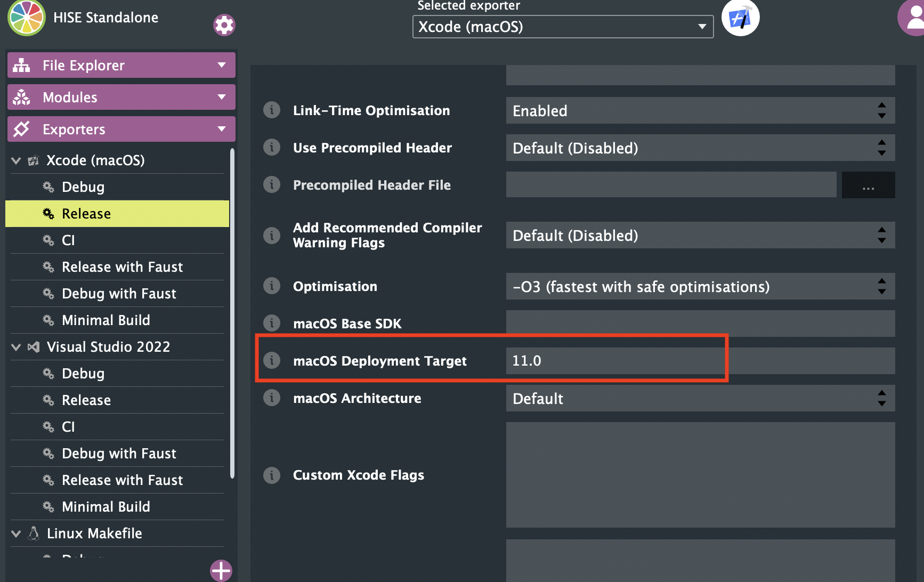
Task: Add a new exporter with plus button
Action: point(221,570)
